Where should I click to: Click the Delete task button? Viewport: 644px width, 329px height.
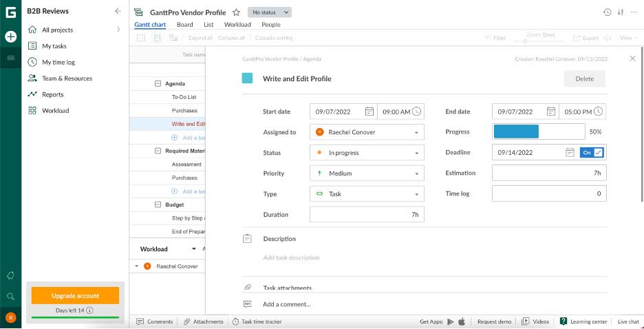[584, 79]
